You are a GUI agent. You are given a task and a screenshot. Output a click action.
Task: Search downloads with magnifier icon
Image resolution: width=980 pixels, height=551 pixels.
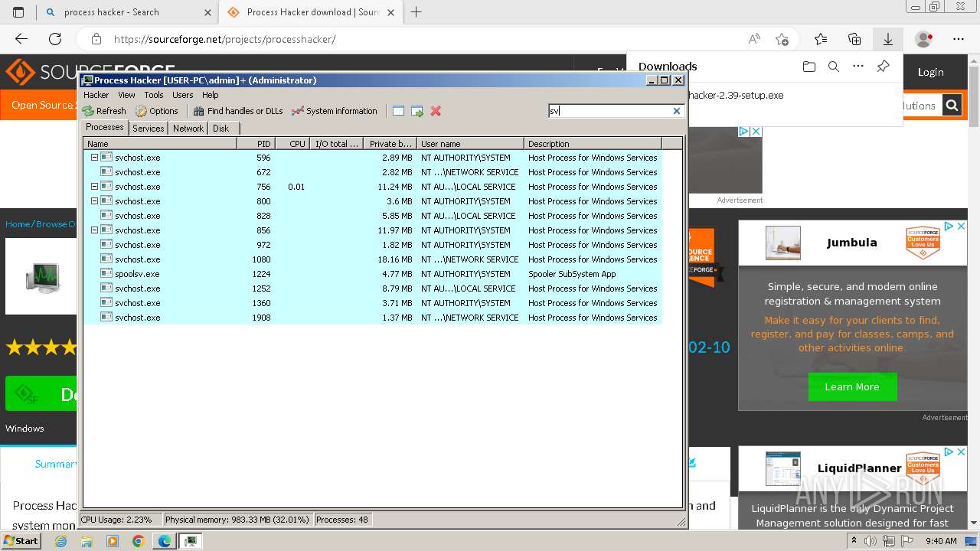tap(834, 67)
